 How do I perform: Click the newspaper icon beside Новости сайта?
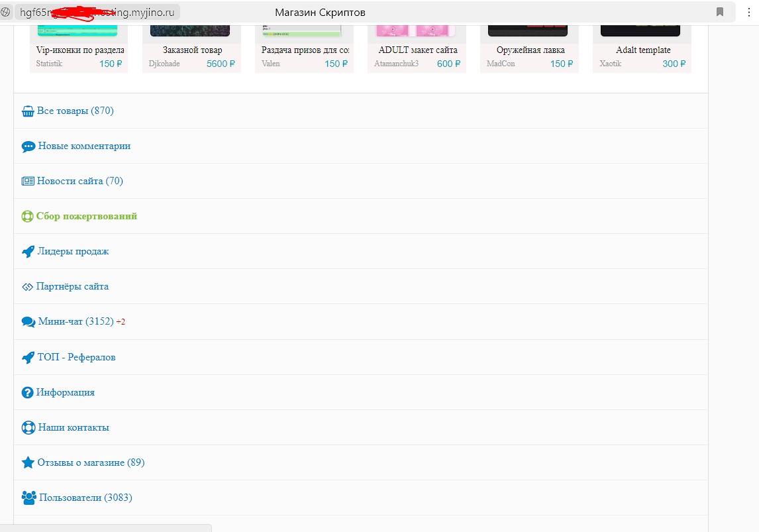[28, 182]
